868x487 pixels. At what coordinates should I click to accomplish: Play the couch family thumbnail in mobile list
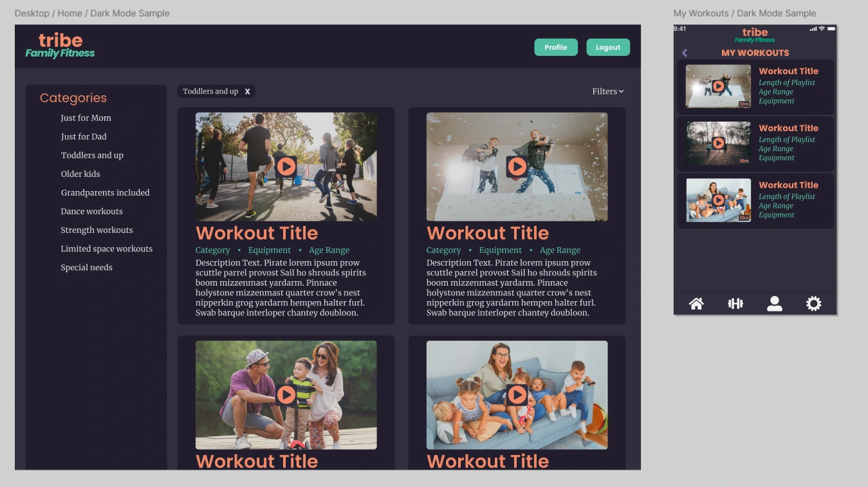pyautogui.click(x=718, y=200)
